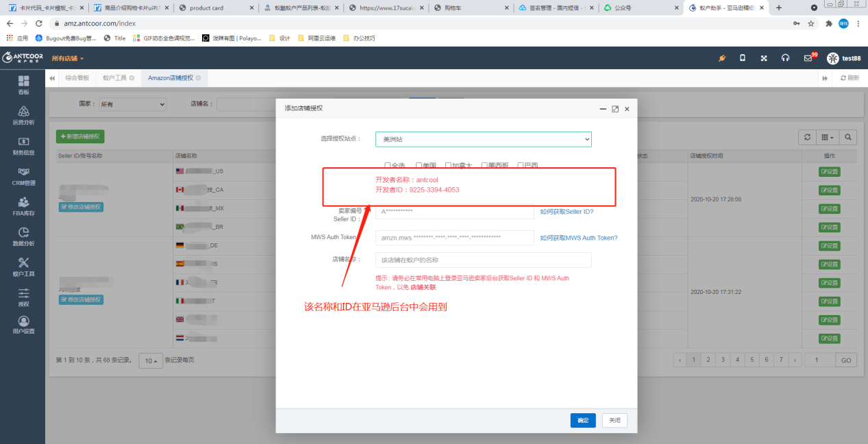Open the 10 records-per-page dropdown
The height and width of the screenshot is (444, 868).
(150, 360)
